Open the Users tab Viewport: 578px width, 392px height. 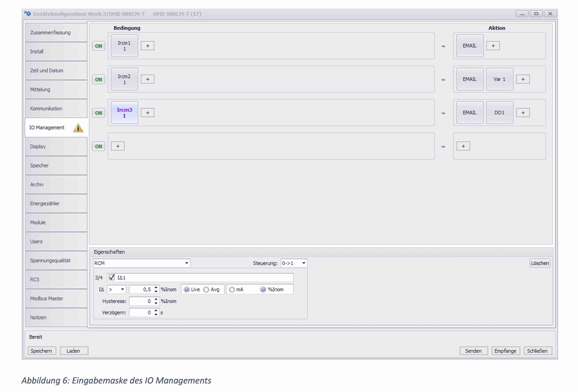click(x=56, y=242)
